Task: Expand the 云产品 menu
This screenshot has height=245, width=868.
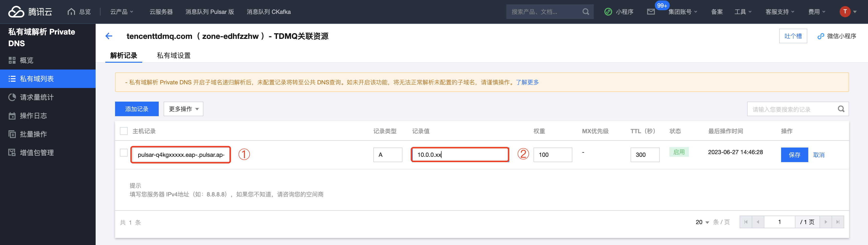Action: click(122, 12)
